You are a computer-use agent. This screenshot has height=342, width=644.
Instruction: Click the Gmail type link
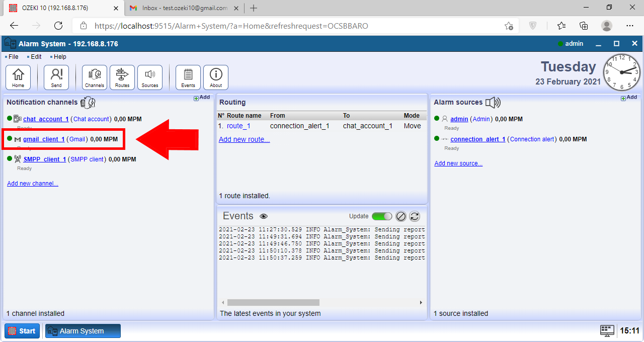(x=77, y=139)
